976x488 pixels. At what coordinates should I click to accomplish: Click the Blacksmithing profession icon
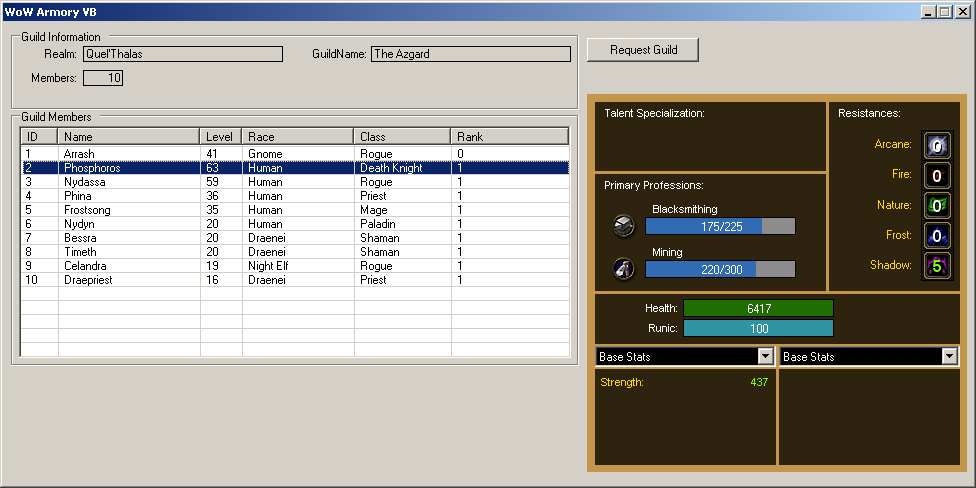pos(623,227)
